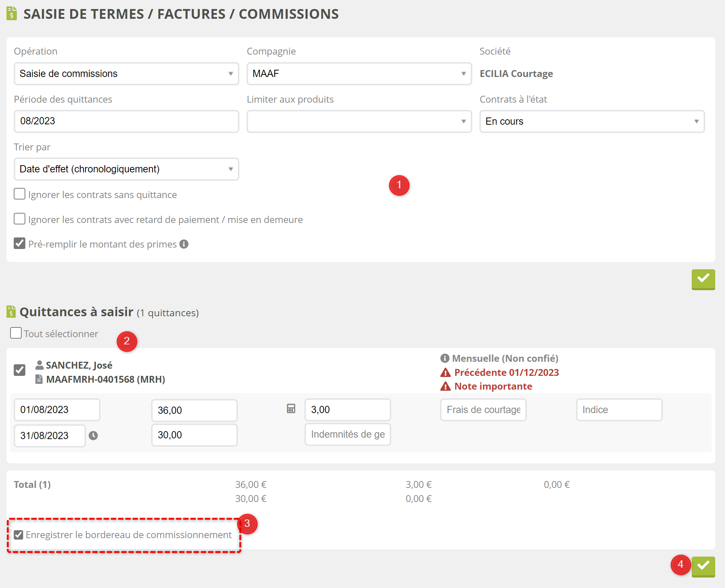Click the calculator icon beside the commission field
Viewport: 725px width, 588px height.
pyautogui.click(x=291, y=409)
